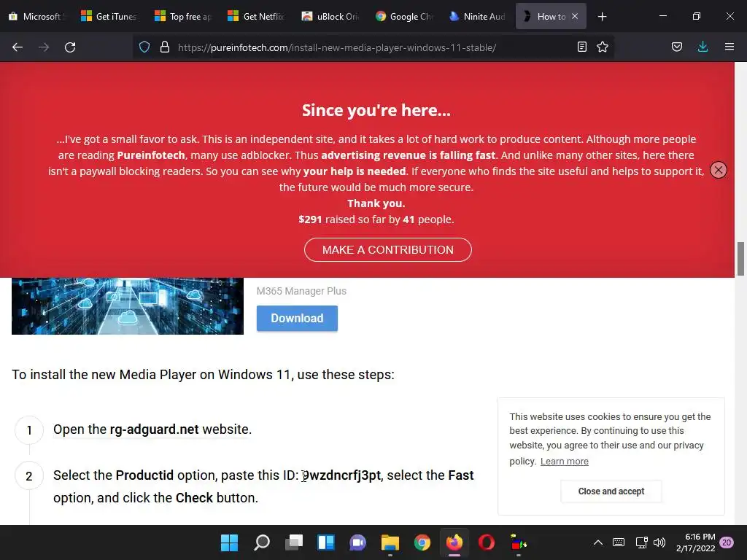747x560 pixels.
Task: Save page to Pocket
Action: click(676, 47)
